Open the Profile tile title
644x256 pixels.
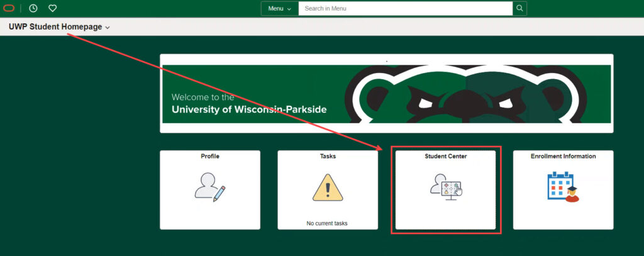[x=210, y=156]
